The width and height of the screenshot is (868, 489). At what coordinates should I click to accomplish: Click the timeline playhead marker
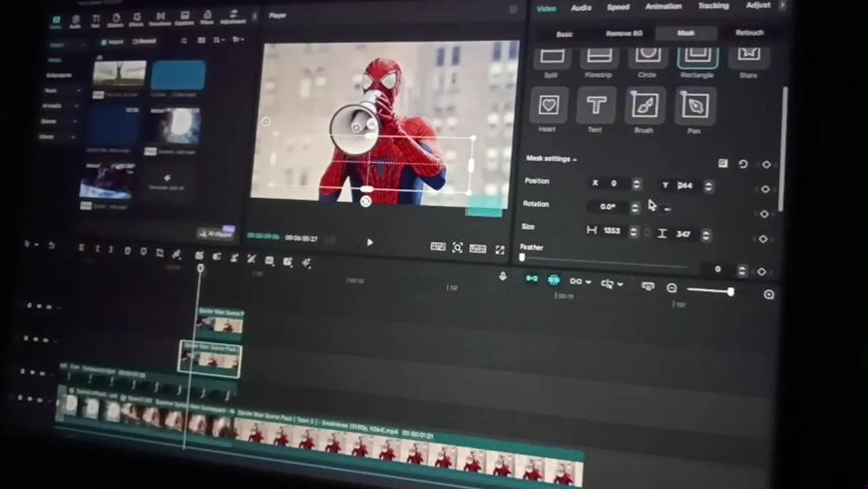click(200, 269)
